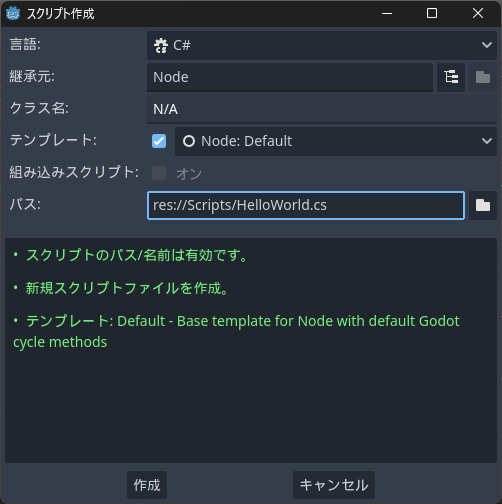Screen dimensions: 502x504
Task: Maximize the script creation window
Action: point(432,13)
